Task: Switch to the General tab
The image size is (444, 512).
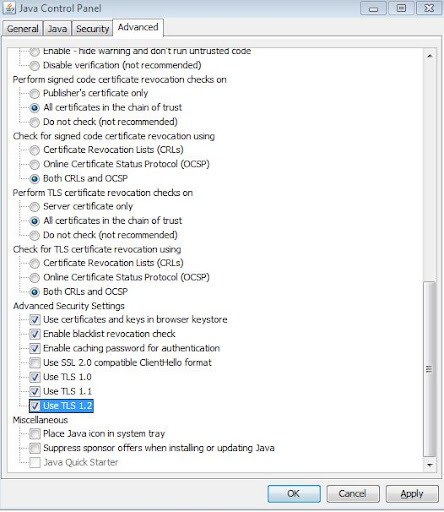Action: pos(23,29)
